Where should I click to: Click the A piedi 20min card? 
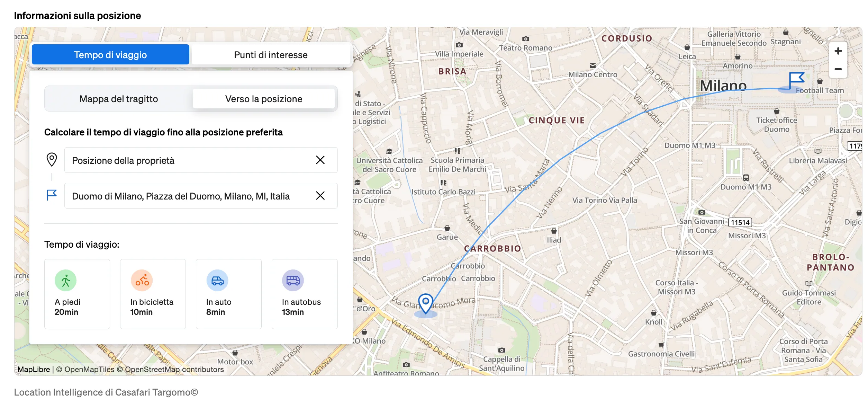77,294
